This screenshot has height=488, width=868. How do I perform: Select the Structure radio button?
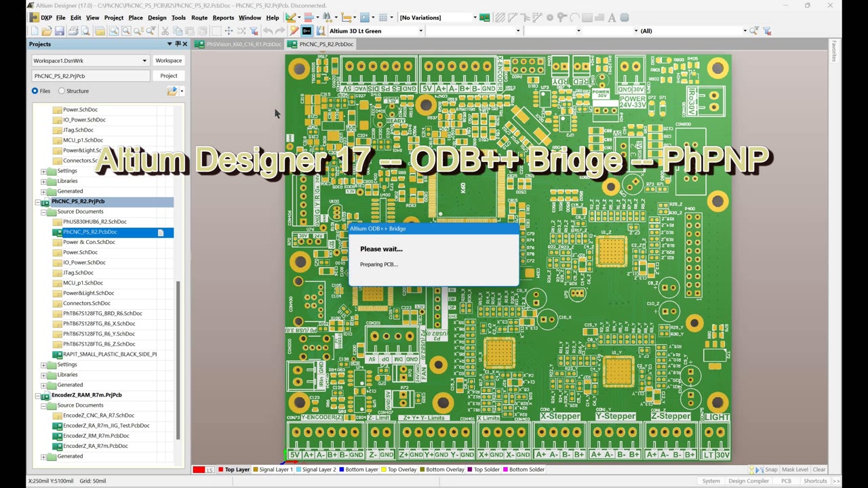tap(62, 91)
